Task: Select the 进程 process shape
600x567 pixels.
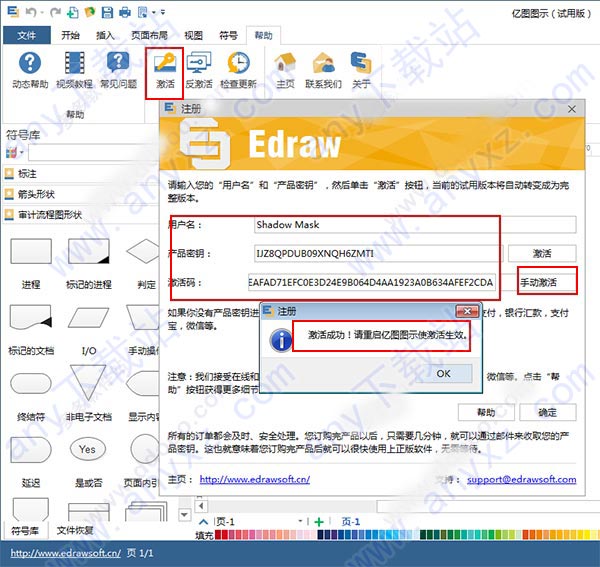Action: tap(31, 251)
